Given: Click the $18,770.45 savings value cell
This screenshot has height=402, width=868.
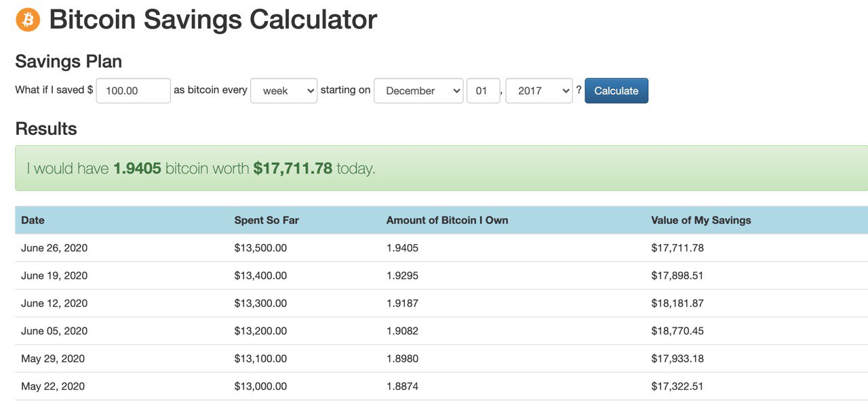Looking at the screenshot, I should pyautogui.click(x=677, y=331).
